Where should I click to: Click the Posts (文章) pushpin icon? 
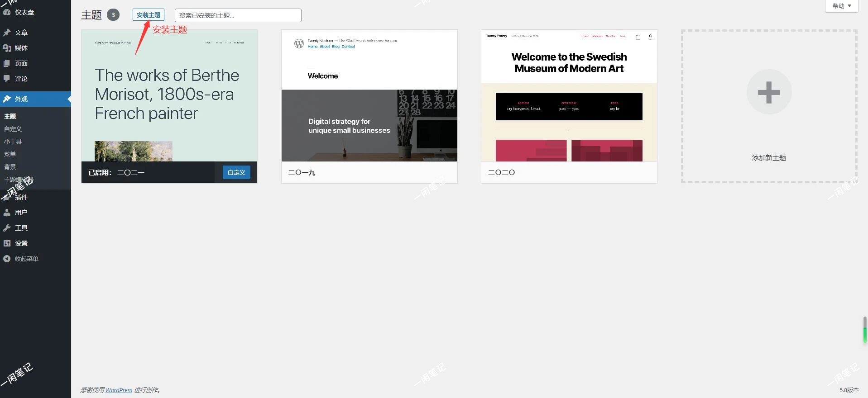[7, 33]
